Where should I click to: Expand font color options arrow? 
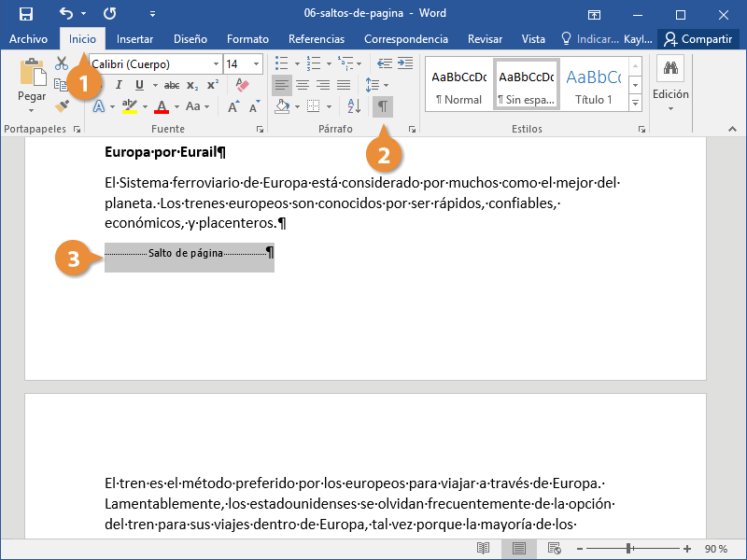176,106
